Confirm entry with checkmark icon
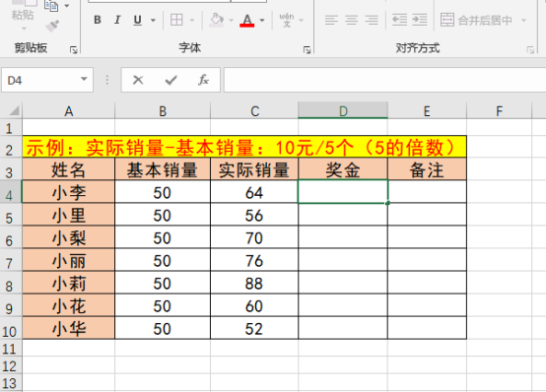The height and width of the screenshot is (392, 546). (x=171, y=80)
